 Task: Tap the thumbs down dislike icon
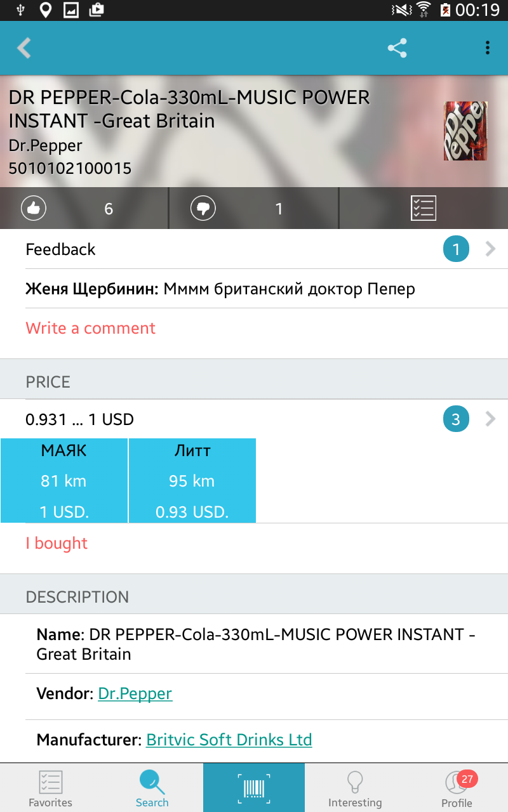pyautogui.click(x=203, y=208)
